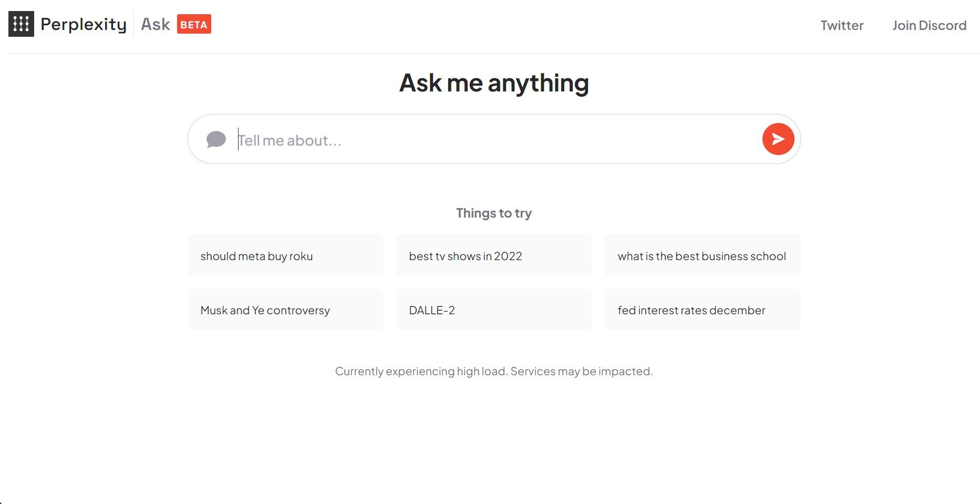Click the 'Ask' label in header
980x504 pixels.
[156, 24]
